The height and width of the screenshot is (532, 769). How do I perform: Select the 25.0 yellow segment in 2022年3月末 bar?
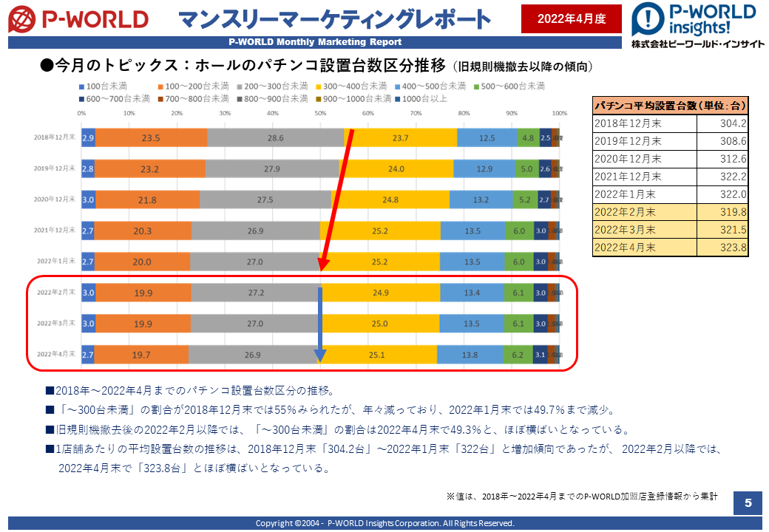[x=379, y=324]
